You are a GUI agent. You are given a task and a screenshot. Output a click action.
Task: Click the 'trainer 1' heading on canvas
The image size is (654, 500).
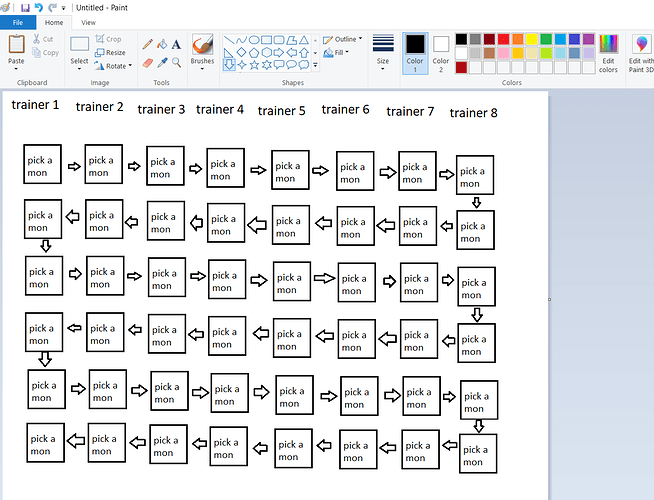[35, 105]
